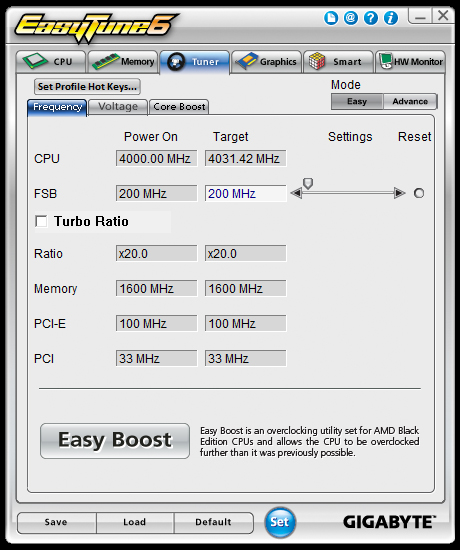The height and width of the screenshot is (550, 460).
Task: Close the EasyTune6 window
Action: coord(443,16)
